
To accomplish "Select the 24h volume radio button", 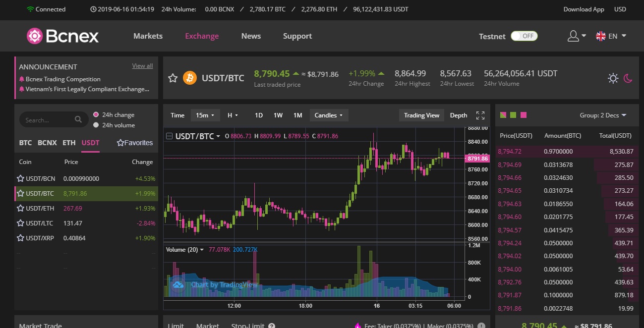I will tap(96, 125).
